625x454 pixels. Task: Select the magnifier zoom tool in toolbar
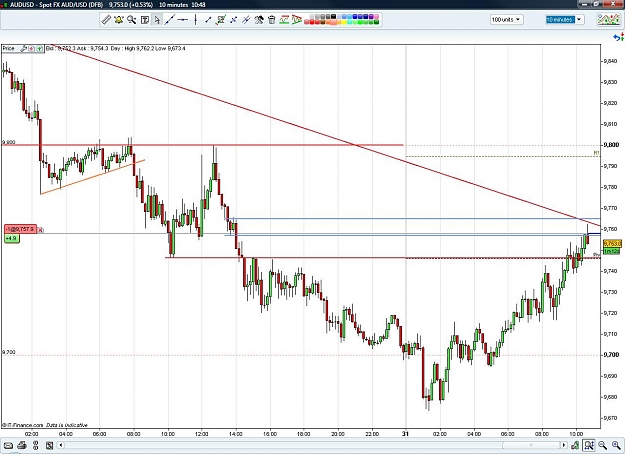click(x=132, y=20)
